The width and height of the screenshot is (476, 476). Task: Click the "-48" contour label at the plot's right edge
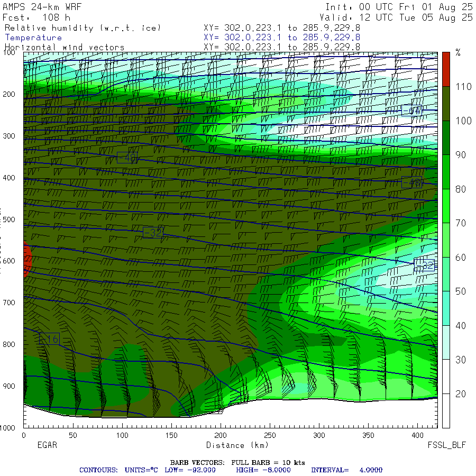[x=411, y=182]
